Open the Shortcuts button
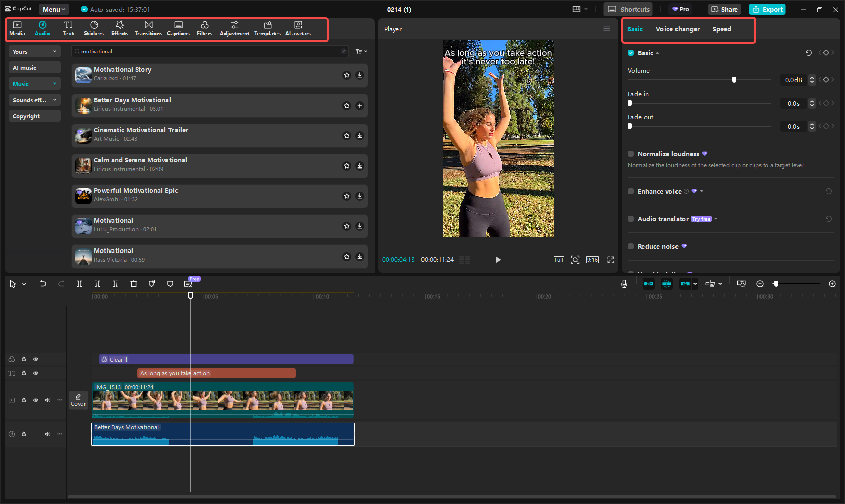The image size is (845, 504). 629,9
